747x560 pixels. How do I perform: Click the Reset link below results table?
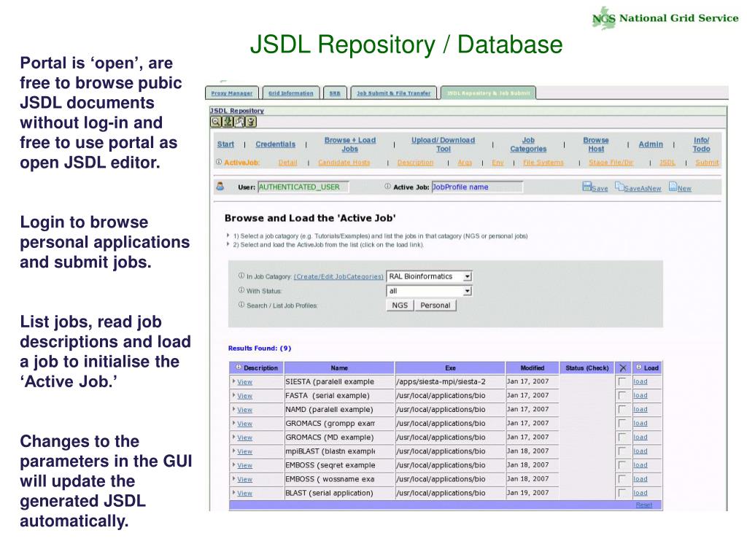tap(644, 505)
